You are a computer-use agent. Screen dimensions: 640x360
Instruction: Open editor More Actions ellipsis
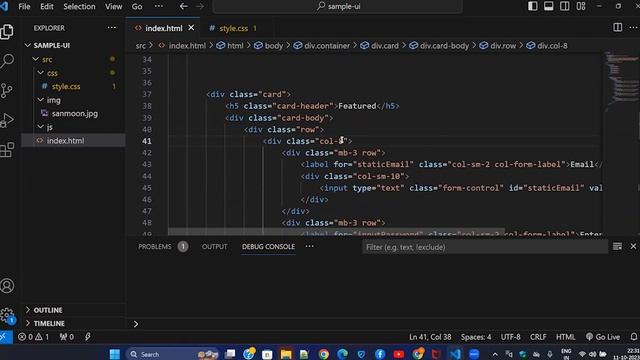pyautogui.click(x=633, y=27)
